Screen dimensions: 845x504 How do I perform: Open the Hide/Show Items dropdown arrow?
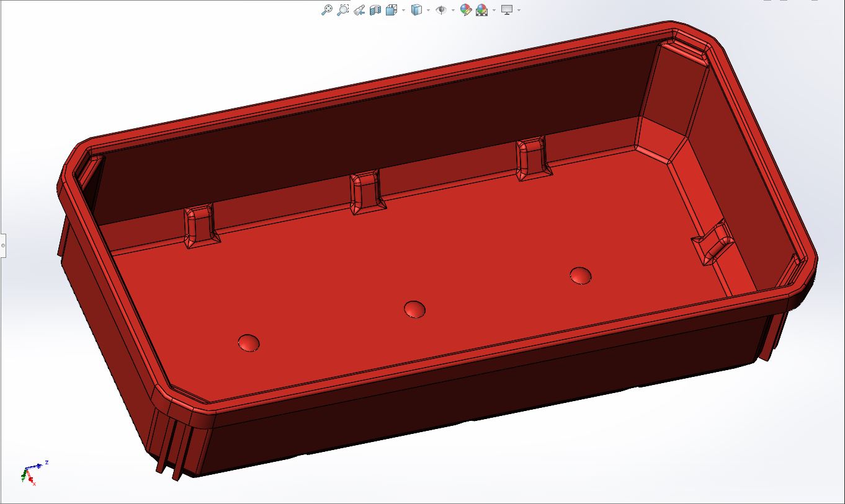[x=453, y=10]
